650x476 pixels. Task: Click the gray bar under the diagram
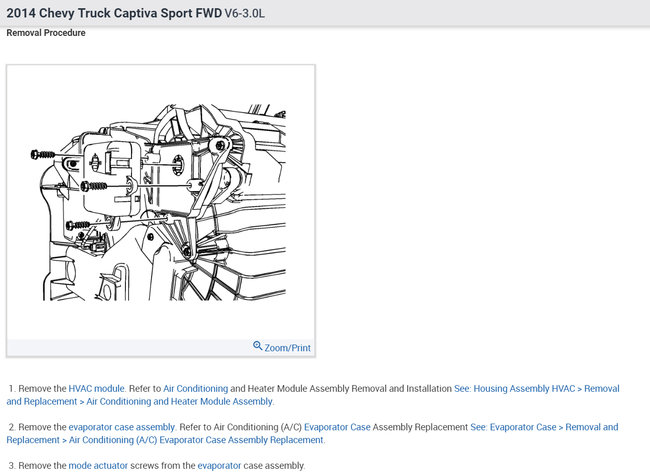coord(161,347)
